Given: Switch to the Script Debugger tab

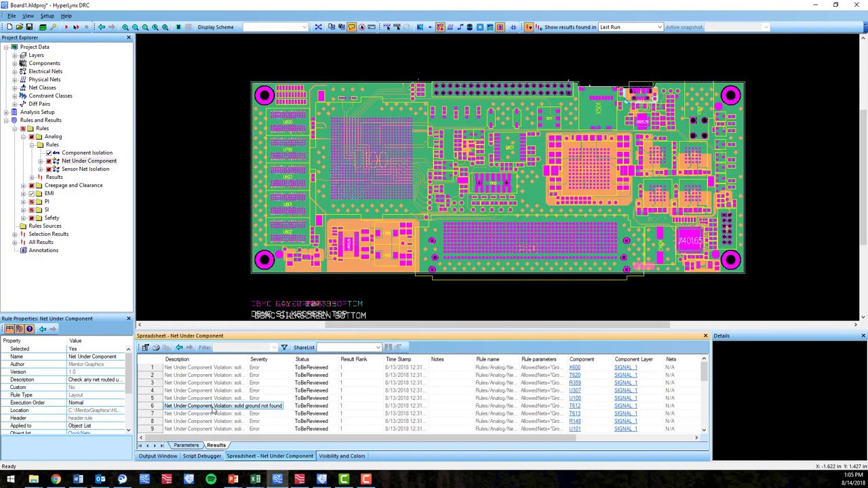Looking at the screenshot, I should (x=201, y=456).
